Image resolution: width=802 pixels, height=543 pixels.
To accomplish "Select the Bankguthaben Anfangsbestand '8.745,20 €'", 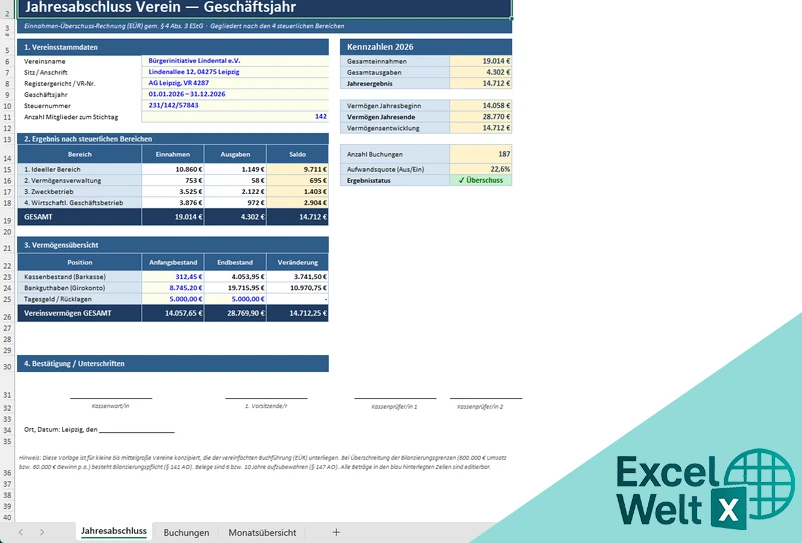I will [173, 288].
